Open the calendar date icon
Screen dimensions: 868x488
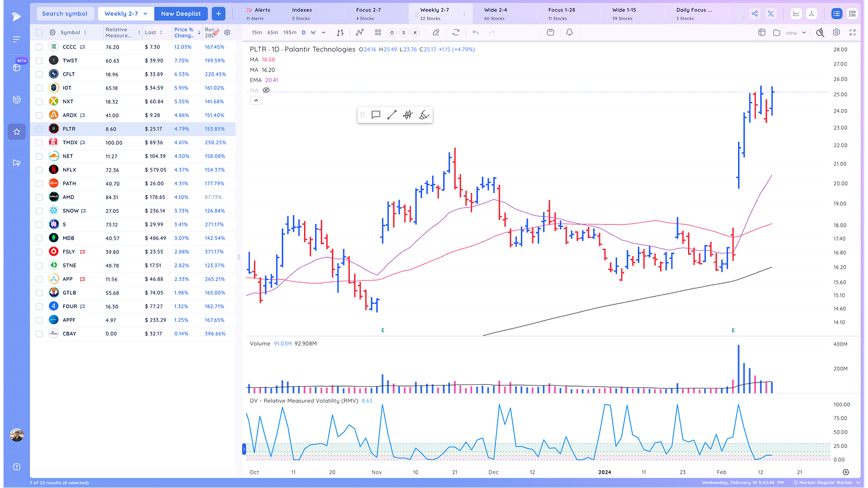[550, 32]
